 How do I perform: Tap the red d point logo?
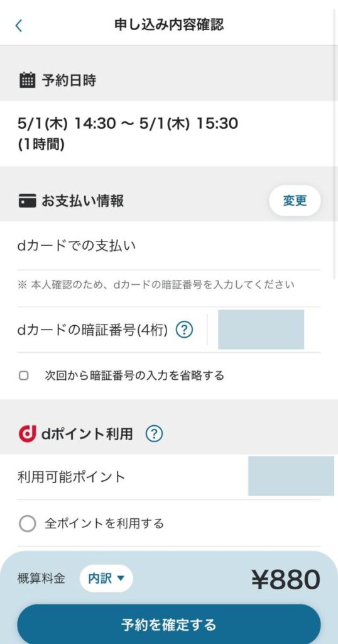(27, 433)
